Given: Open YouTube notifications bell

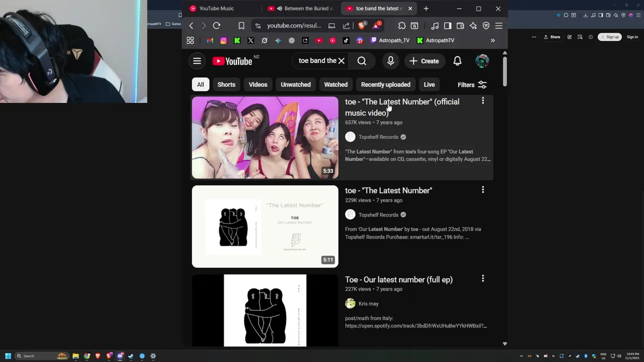Looking at the screenshot, I should pyautogui.click(x=457, y=61).
